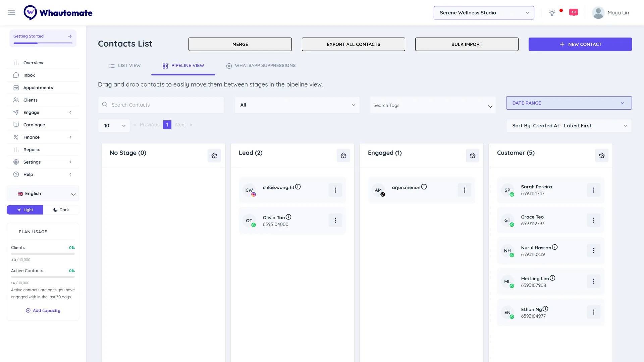
Task: Open the Serene Wellness Studio account dropdown
Action: pos(484,13)
